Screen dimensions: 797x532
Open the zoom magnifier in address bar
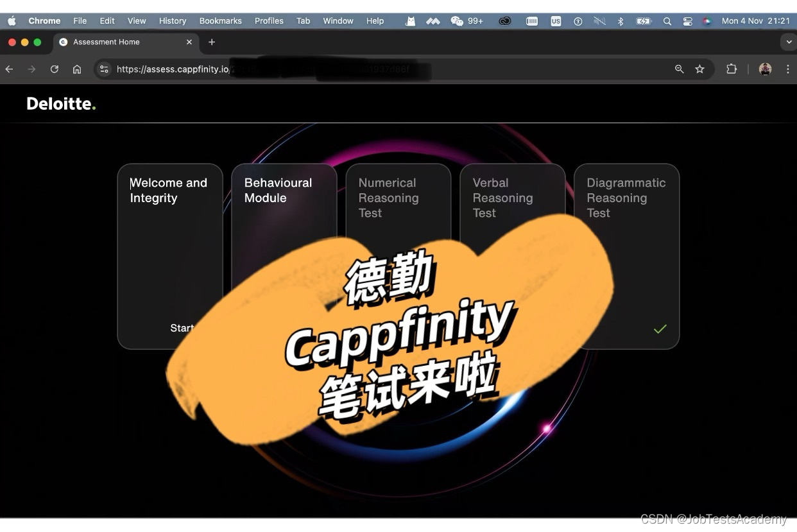[x=679, y=69]
